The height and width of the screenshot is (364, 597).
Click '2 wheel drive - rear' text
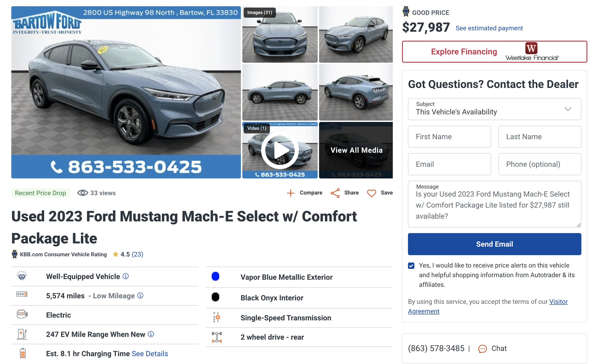272,337
